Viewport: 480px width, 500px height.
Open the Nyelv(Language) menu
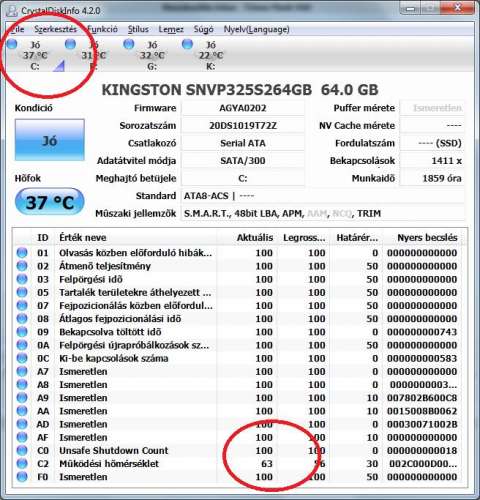pos(256,29)
